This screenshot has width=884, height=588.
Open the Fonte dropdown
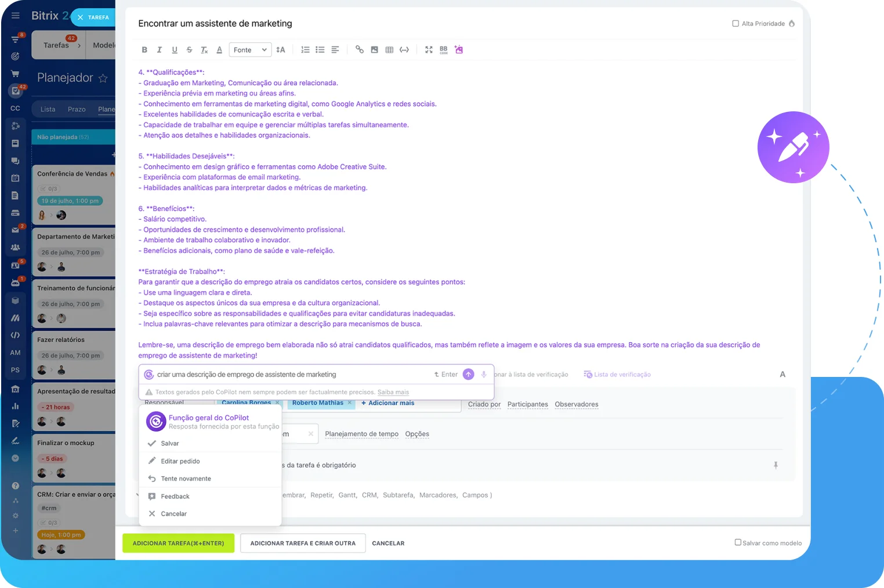[250, 49]
